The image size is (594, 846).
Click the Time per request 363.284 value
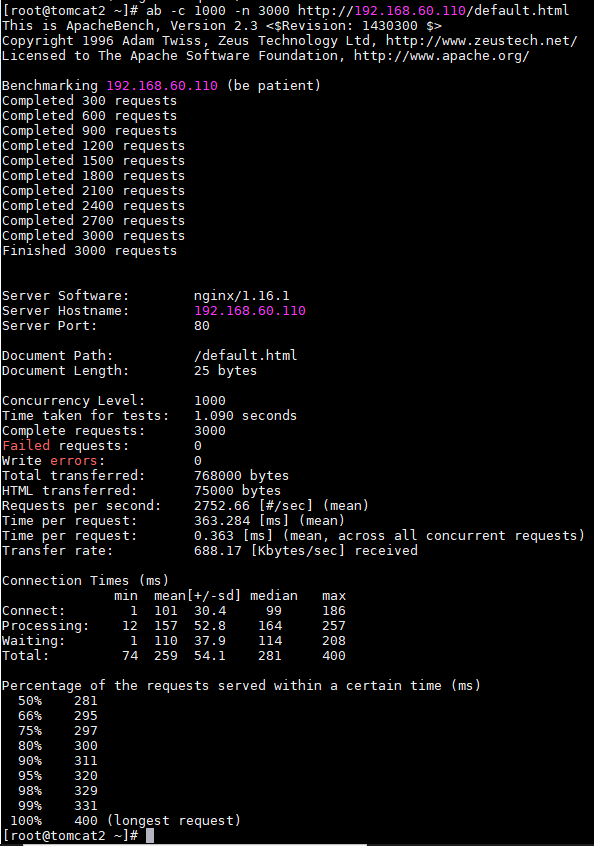coord(222,521)
